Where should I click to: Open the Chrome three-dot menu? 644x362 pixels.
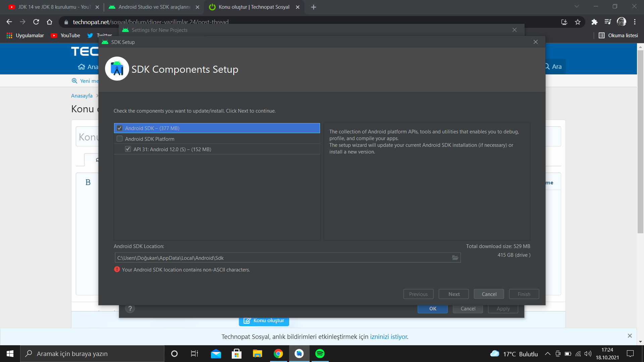(635, 22)
